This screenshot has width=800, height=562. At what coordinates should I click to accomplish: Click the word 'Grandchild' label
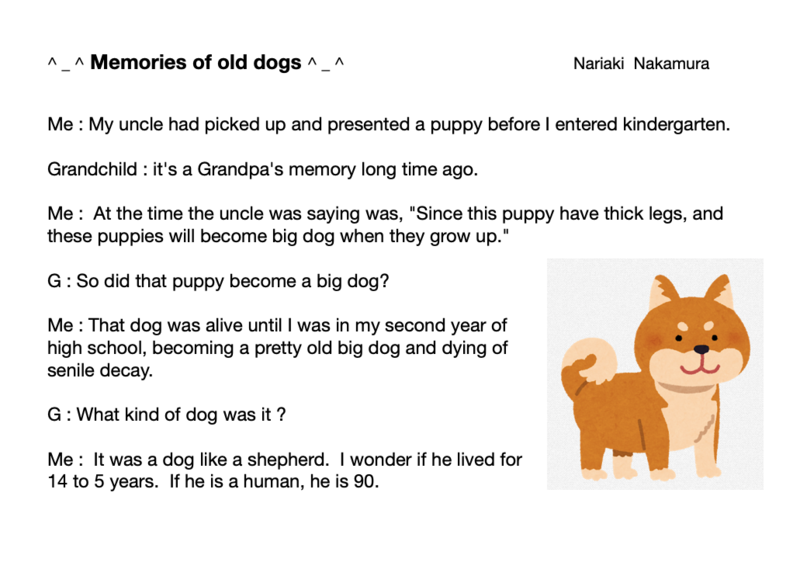coord(92,169)
